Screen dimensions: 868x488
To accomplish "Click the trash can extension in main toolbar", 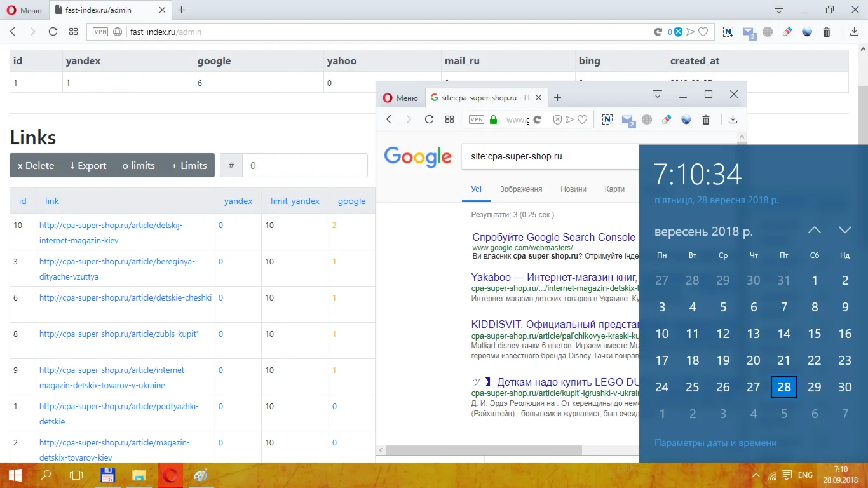I will coord(827,32).
